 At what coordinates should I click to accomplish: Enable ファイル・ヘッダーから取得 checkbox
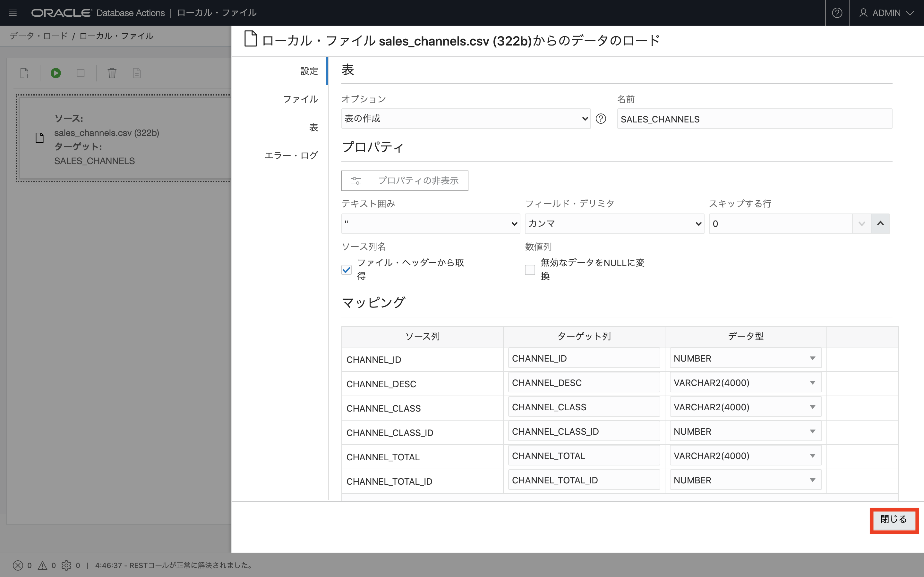coord(346,269)
